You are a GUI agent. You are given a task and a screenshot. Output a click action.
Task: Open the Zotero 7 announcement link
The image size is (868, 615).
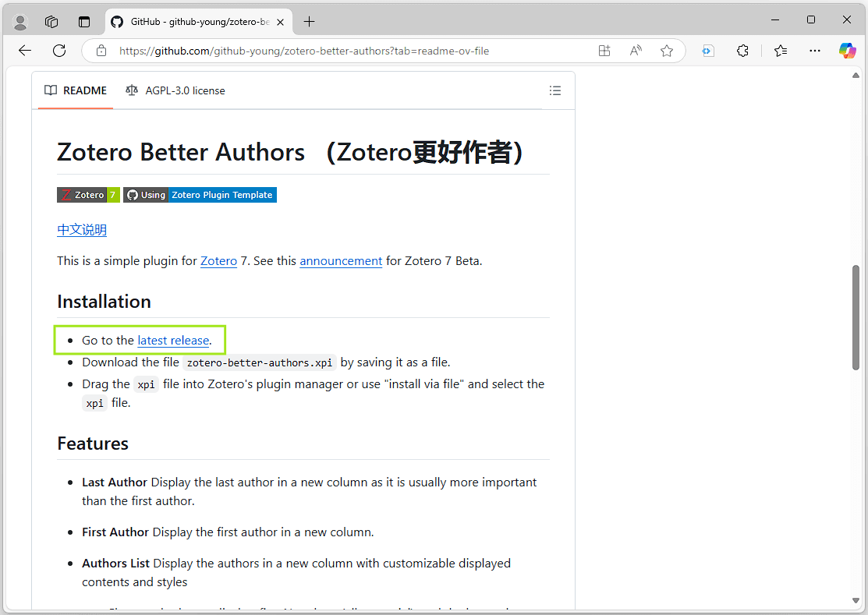tap(341, 260)
